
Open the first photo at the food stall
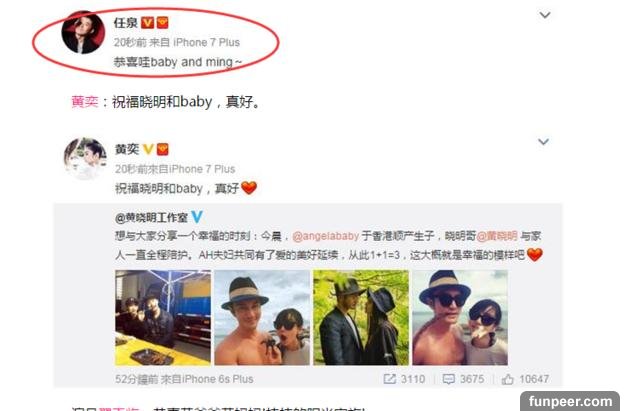coord(163,318)
